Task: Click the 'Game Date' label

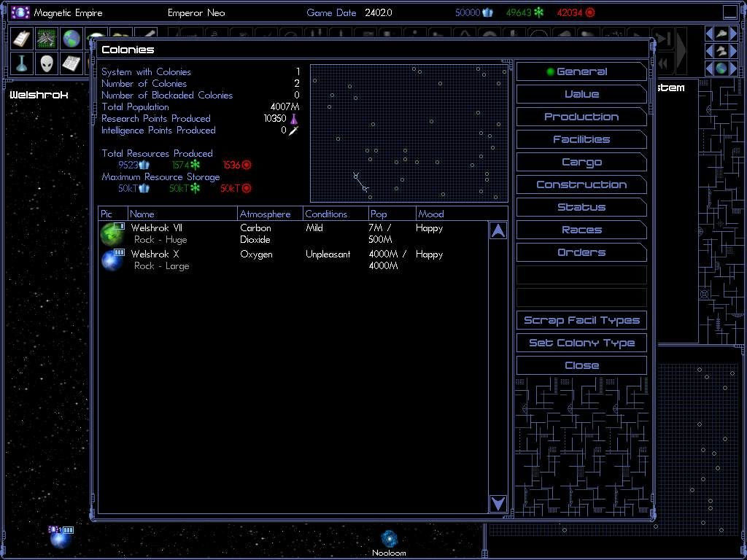Action: click(x=332, y=13)
